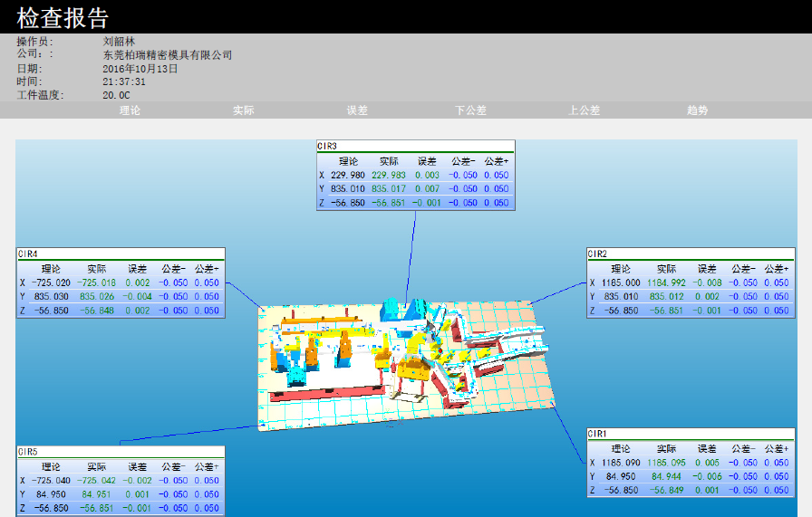Select the CIR4 label box title

(x=28, y=254)
